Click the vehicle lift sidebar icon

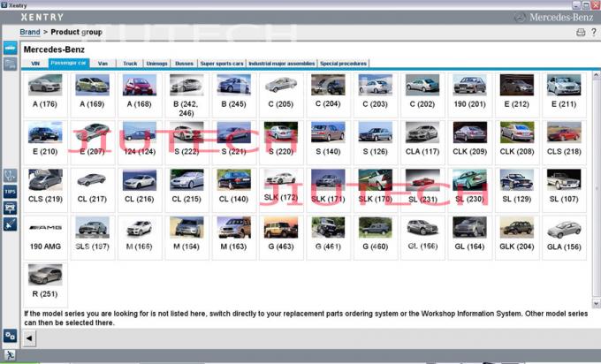(11, 208)
